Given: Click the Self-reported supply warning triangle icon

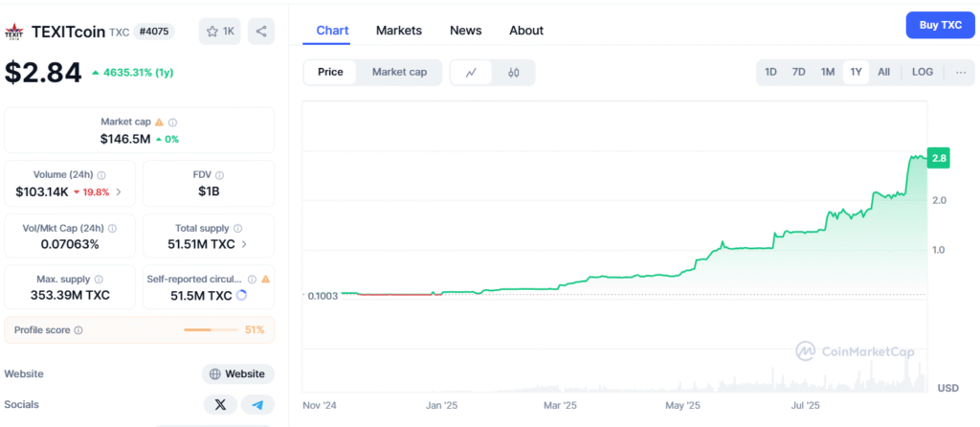Looking at the screenshot, I should point(266,280).
